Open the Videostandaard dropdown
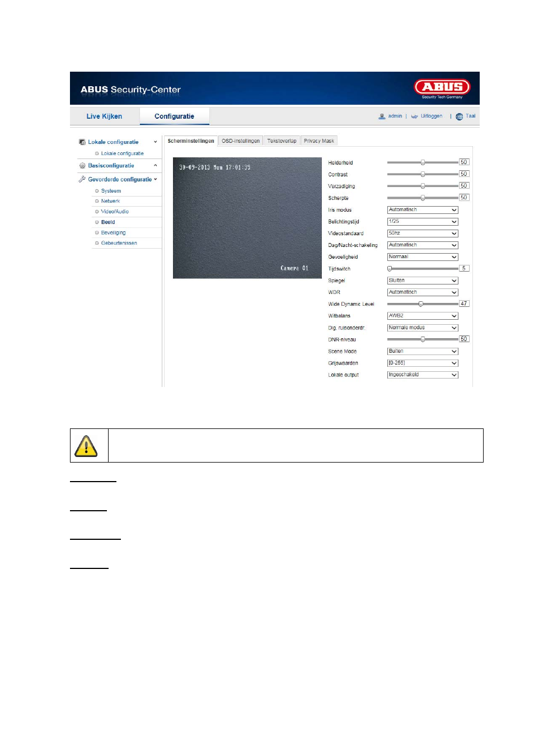Image resolution: width=534 pixels, height=756 pixels. click(423, 234)
